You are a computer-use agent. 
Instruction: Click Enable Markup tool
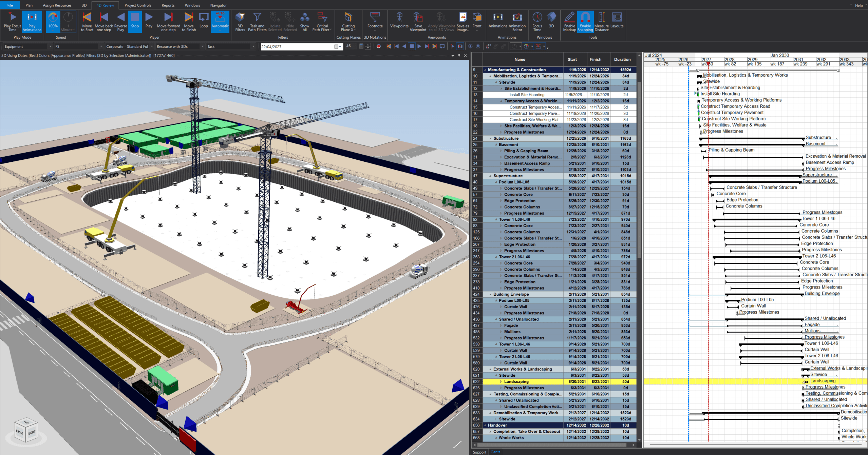tap(569, 22)
